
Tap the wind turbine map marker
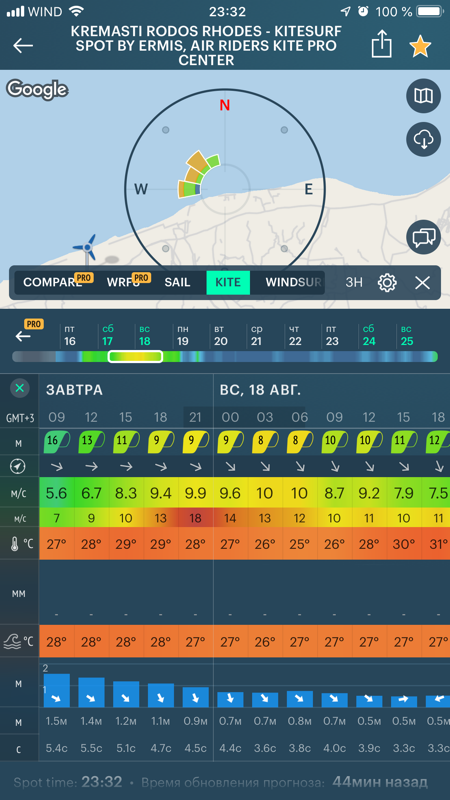[x=86, y=248]
